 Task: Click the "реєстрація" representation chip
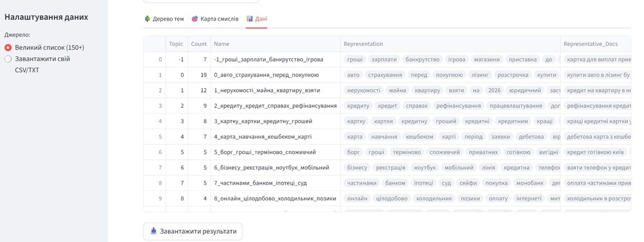pos(391,168)
